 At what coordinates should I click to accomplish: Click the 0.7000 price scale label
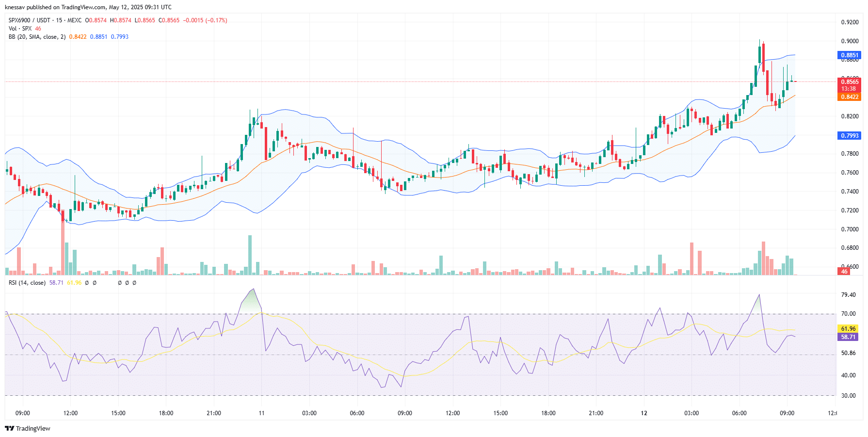point(850,229)
